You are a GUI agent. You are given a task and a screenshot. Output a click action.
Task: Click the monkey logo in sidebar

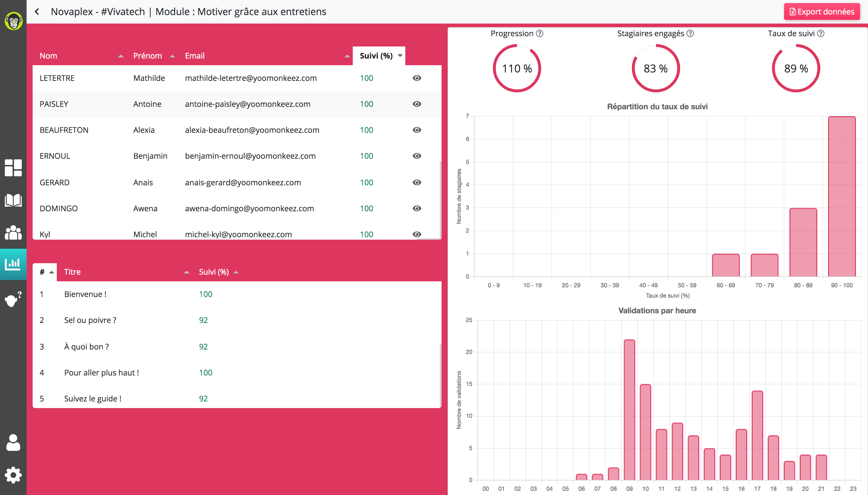13,21
